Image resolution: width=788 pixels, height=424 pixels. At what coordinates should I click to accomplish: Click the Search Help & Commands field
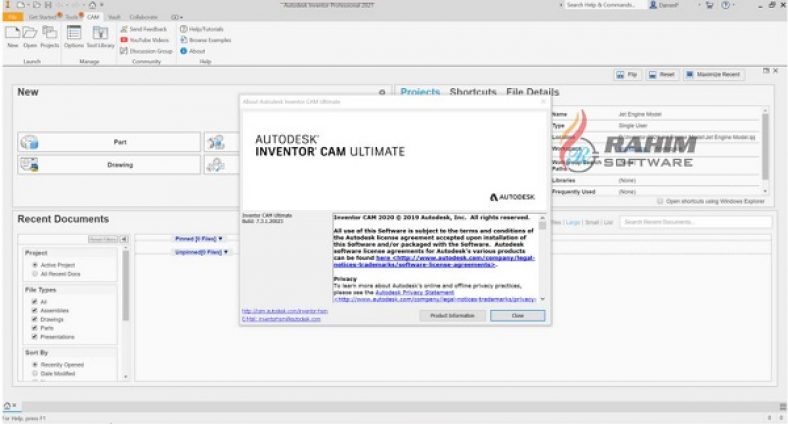click(x=602, y=5)
